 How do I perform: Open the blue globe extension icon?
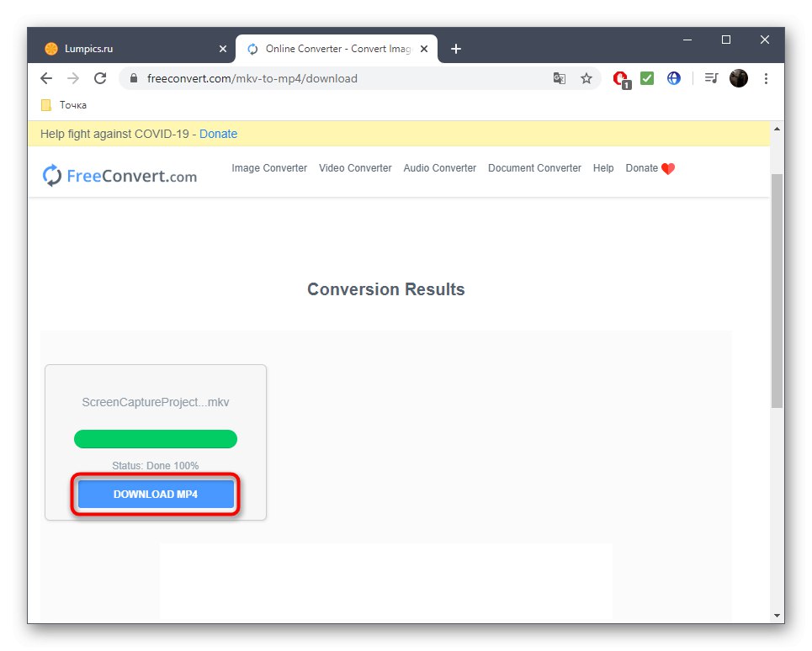(674, 77)
